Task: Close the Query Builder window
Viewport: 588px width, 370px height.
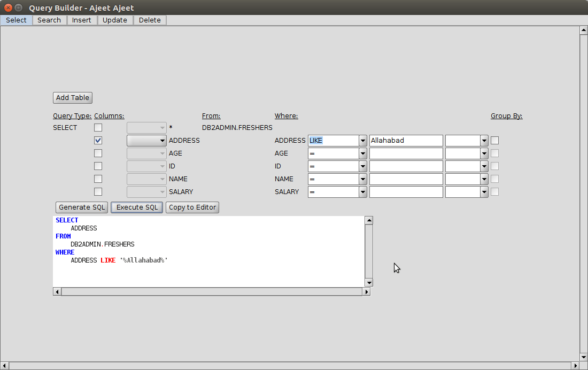Action: [x=8, y=7]
